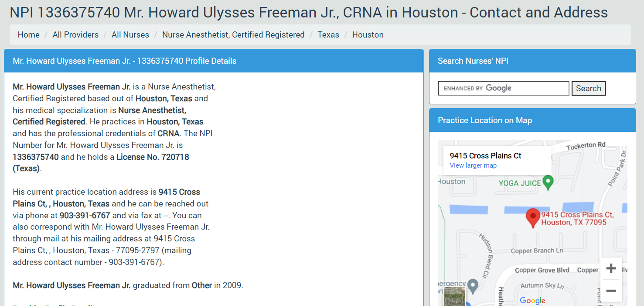Click the Profile Details panel header

(214, 61)
